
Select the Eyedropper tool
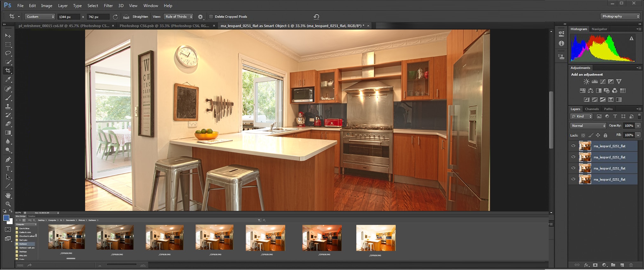click(8, 79)
